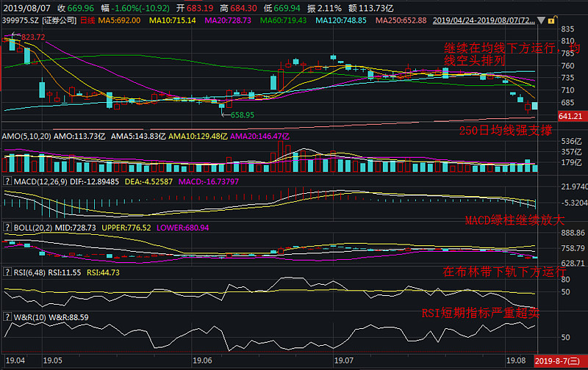Select the MA5:692.00 label
Viewport: 588px width, 370px height.
pos(119,21)
